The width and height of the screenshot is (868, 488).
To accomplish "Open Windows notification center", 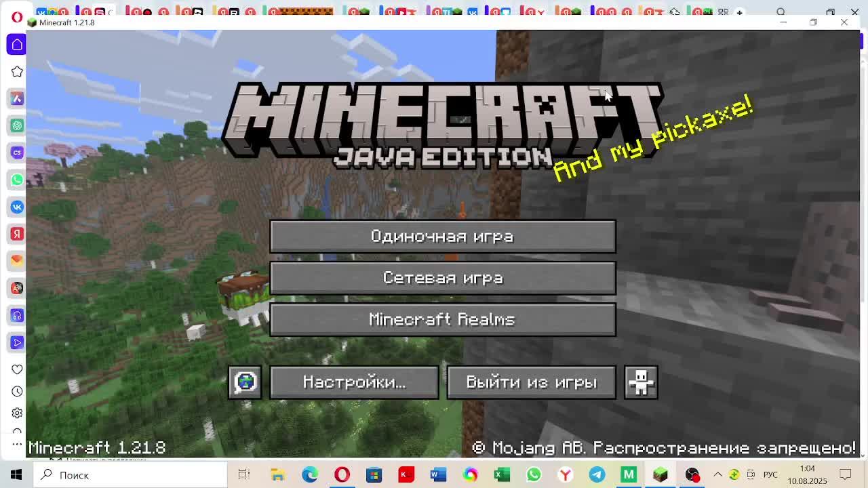I will (846, 475).
